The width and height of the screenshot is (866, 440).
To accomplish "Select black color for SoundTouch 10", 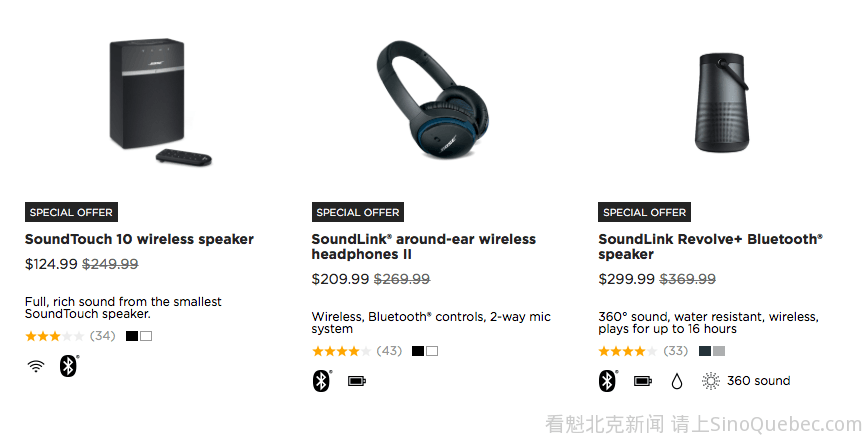I will click(132, 336).
